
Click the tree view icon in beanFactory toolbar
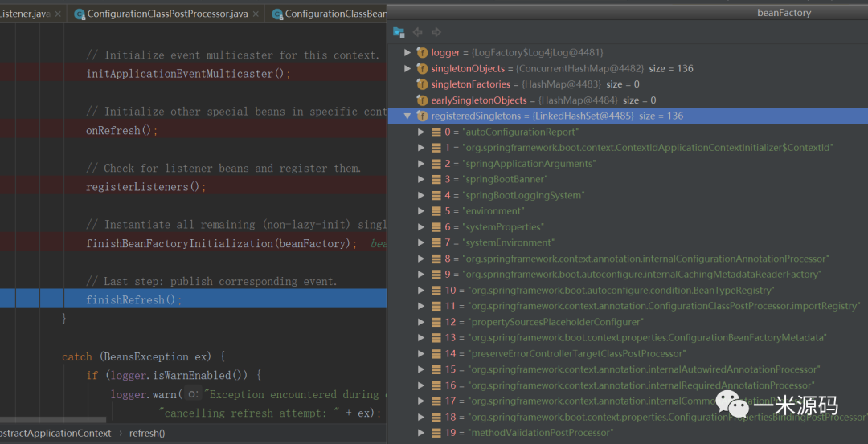pos(399,32)
